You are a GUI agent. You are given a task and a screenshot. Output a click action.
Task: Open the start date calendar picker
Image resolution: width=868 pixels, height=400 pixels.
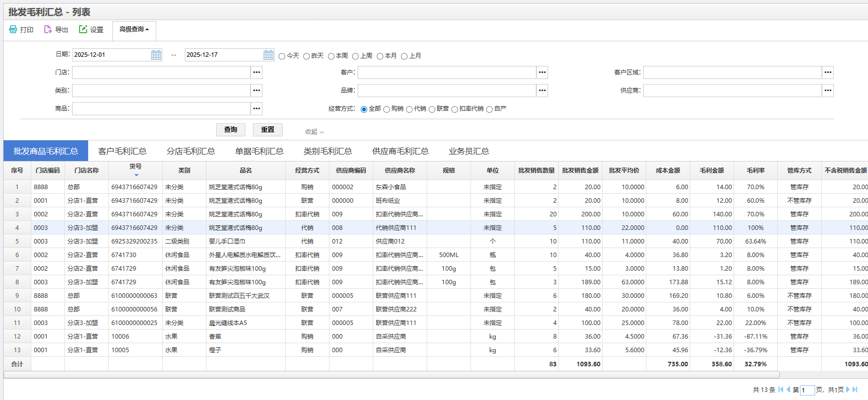coord(156,55)
